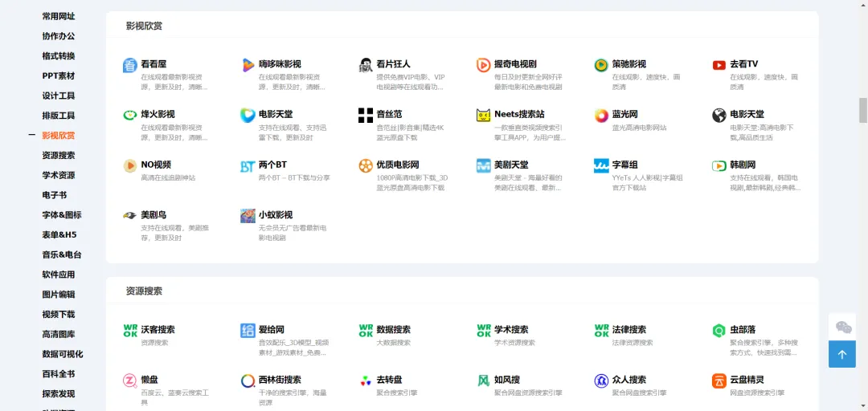
Task: Click the 美剧天堂 icon
Action: [483, 166]
